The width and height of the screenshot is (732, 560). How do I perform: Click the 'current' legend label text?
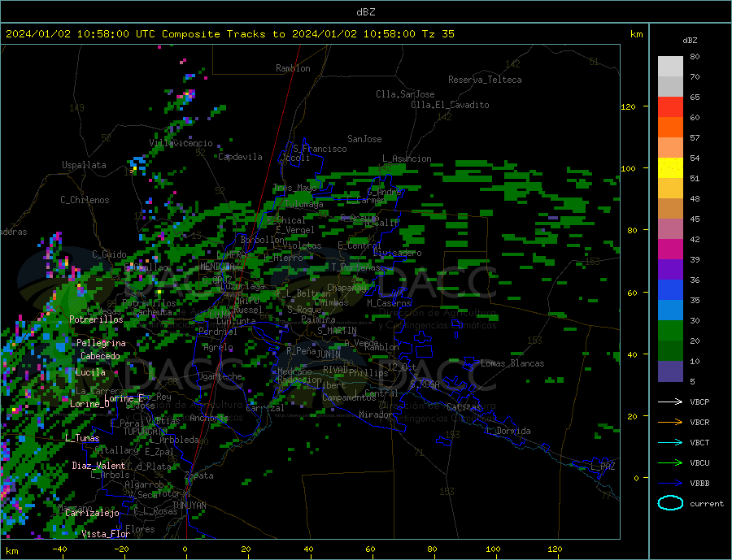pos(707,504)
